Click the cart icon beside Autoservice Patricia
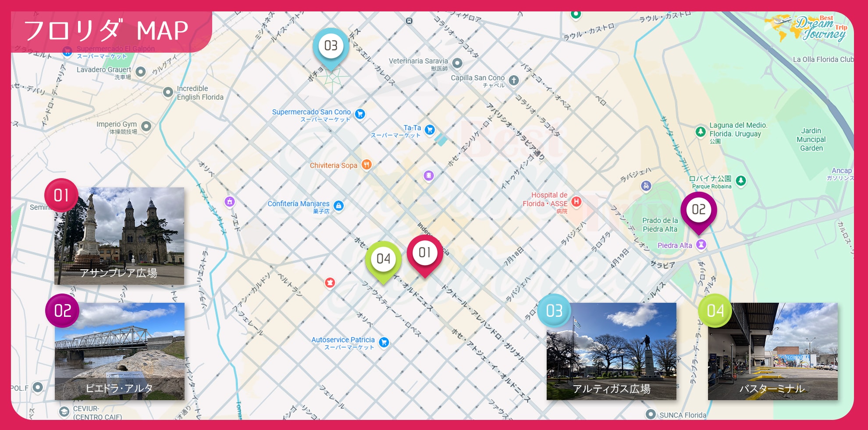Viewport: 868px width, 430px height. tap(384, 342)
